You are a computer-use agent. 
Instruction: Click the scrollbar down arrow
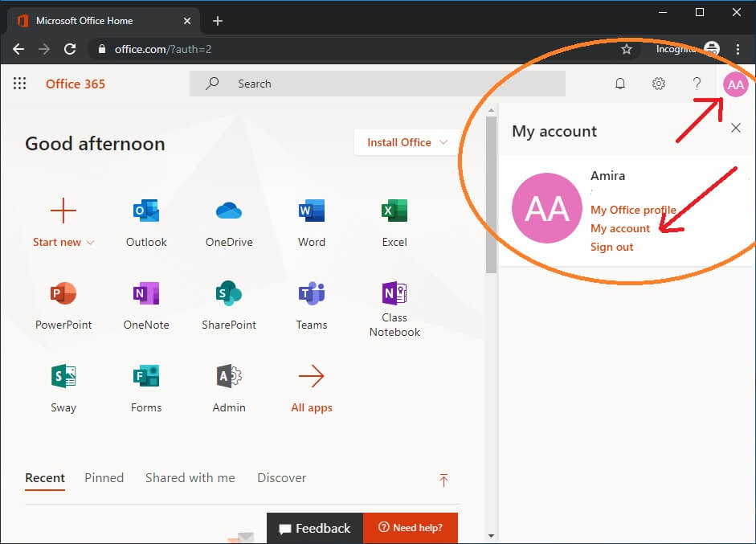click(x=491, y=536)
